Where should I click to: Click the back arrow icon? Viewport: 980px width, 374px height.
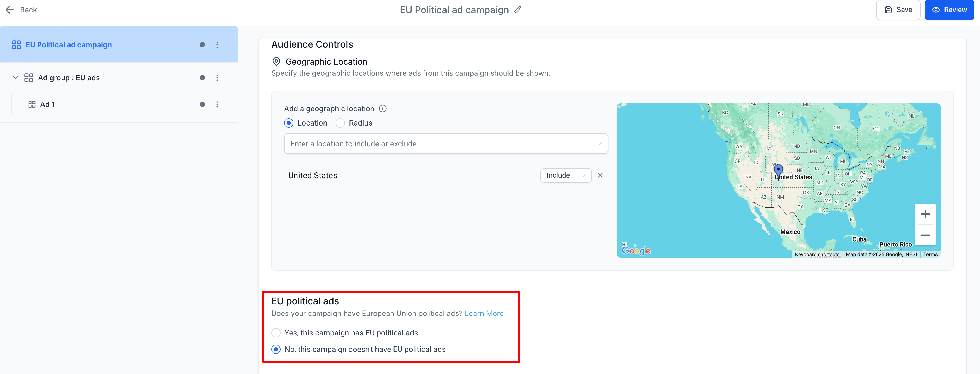tap(10, 10)
